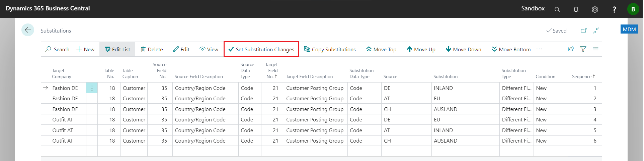Image resolution: width=644 pixels, height=161 pixels.
Task: Open Table Caption column header menu
Action: [x=130, y=73]
